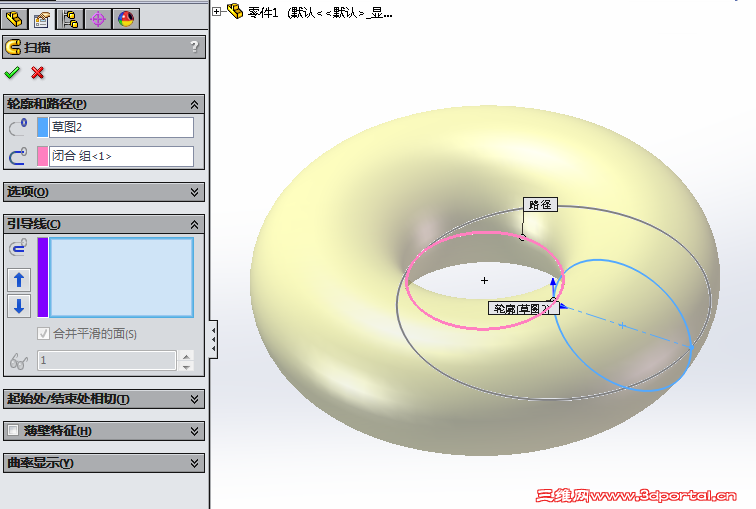Select the profile field containing 草图2

click(x=122, y=127)
